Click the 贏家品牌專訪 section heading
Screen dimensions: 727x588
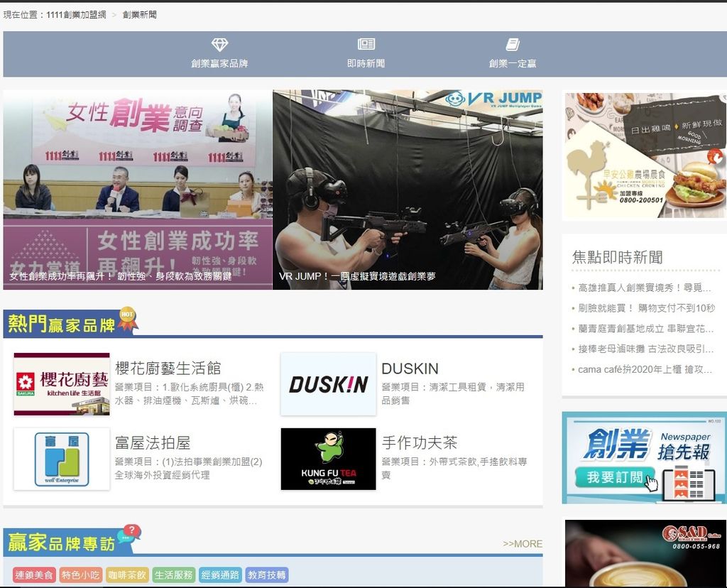(x=61, y=542)
